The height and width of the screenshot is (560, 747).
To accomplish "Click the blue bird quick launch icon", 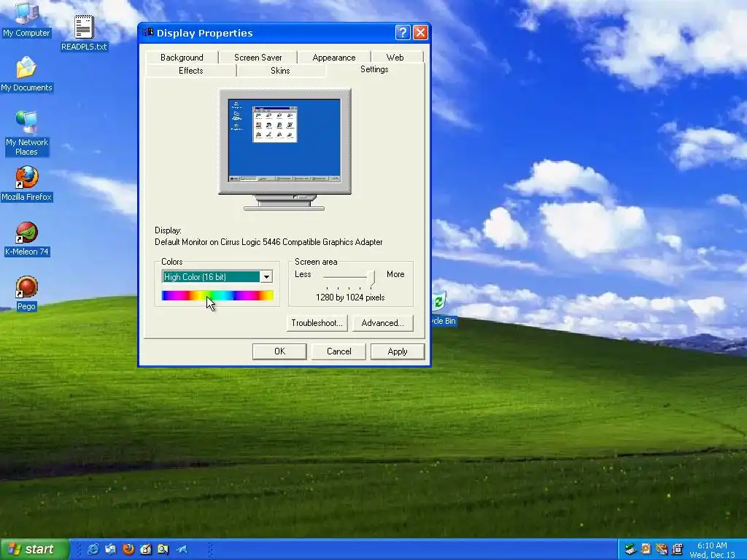I will pos(182,549).
